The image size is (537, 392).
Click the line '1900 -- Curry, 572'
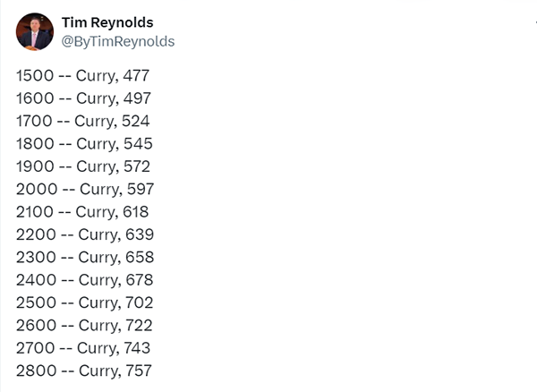[83, 166]
